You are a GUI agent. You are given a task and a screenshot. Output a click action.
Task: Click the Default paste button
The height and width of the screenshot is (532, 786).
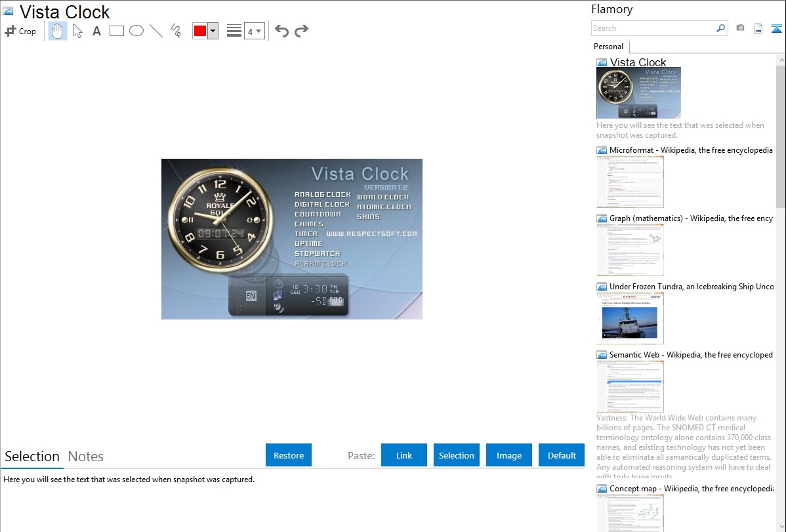562,455
